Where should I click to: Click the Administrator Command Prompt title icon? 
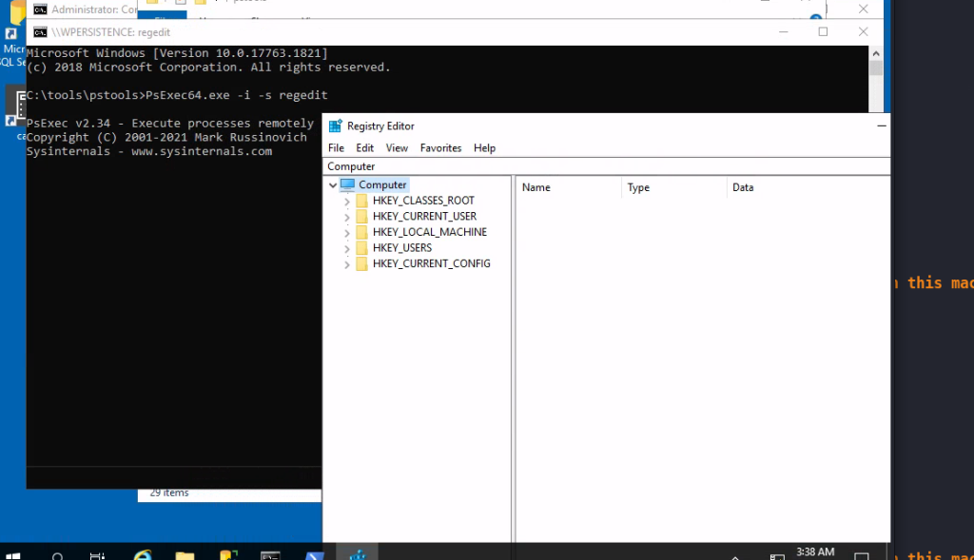click(40, 10)
